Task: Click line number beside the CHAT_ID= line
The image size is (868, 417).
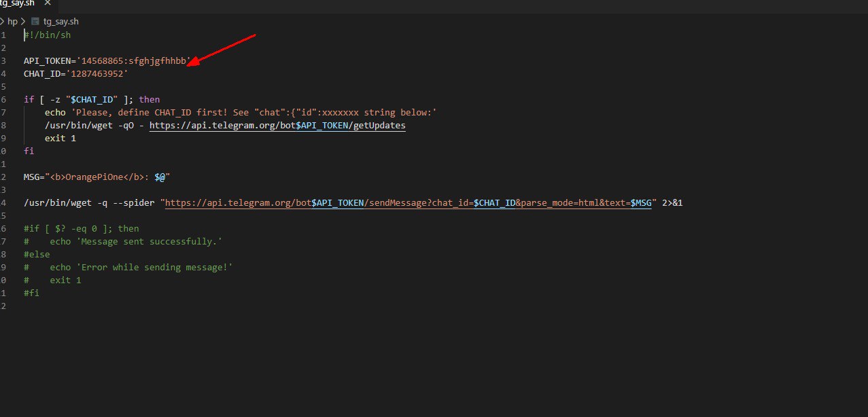Action: pyautogui.click(x=3, y=73)
